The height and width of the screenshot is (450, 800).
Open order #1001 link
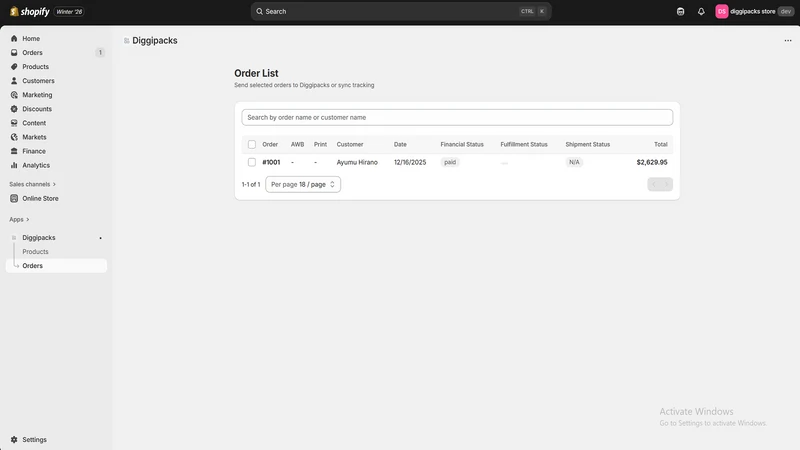point(271,162)
